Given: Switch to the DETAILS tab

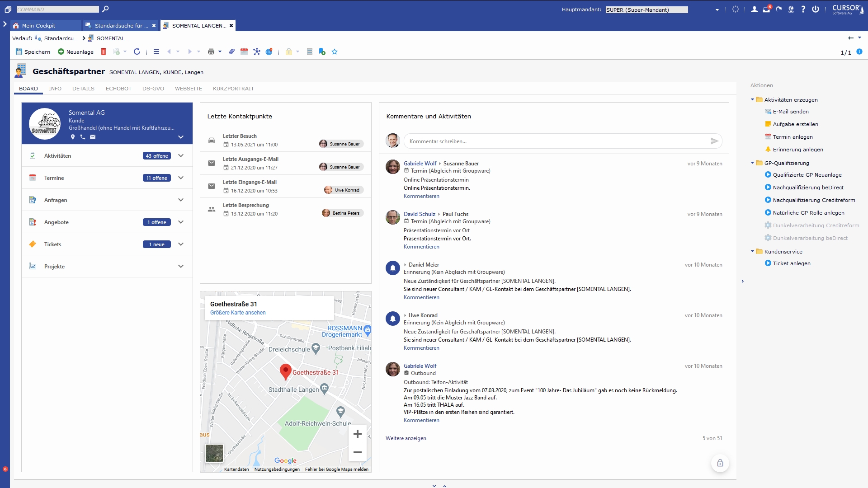Looking at the screenshot, I should 83,89.
